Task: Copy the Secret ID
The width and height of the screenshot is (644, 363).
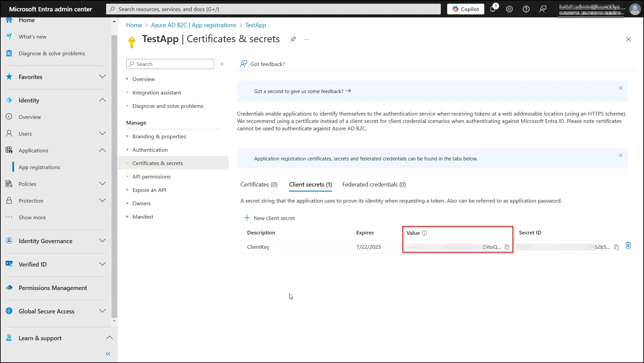Action: pyautogui.click(x=617, y=247)
